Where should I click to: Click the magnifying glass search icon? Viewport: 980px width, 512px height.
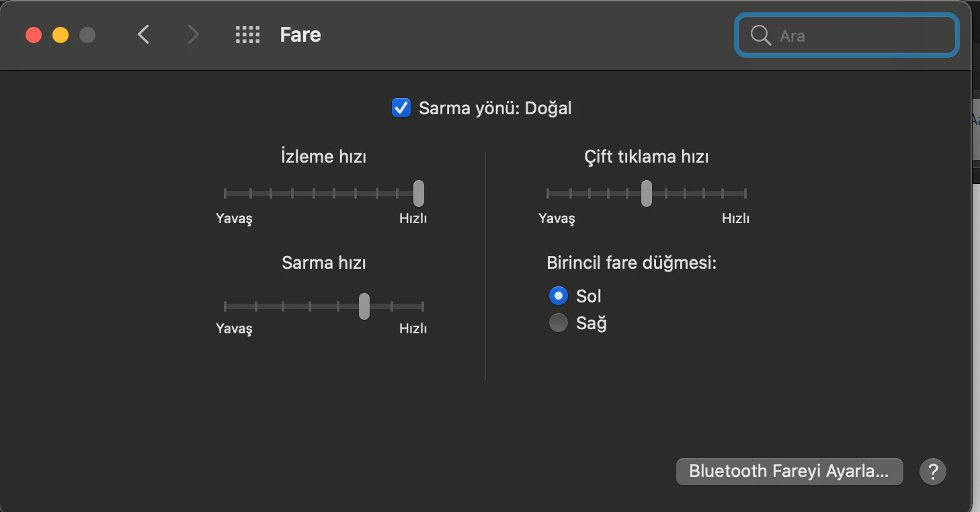[760, 36]
